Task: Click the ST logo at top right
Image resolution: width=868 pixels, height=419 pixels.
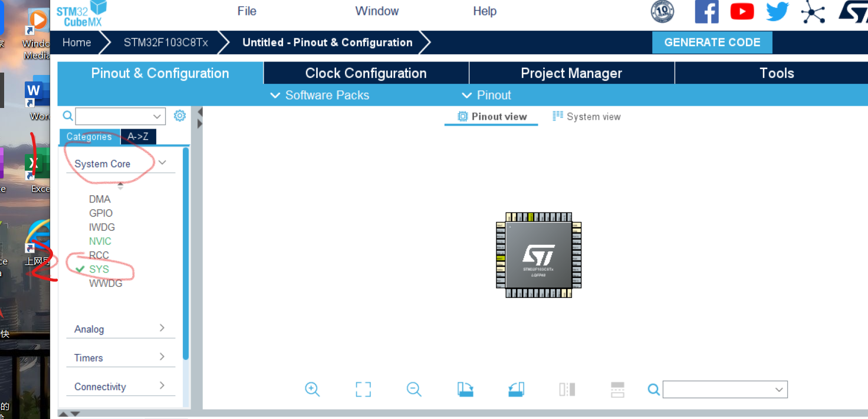Action: click(x=853, y=11)
